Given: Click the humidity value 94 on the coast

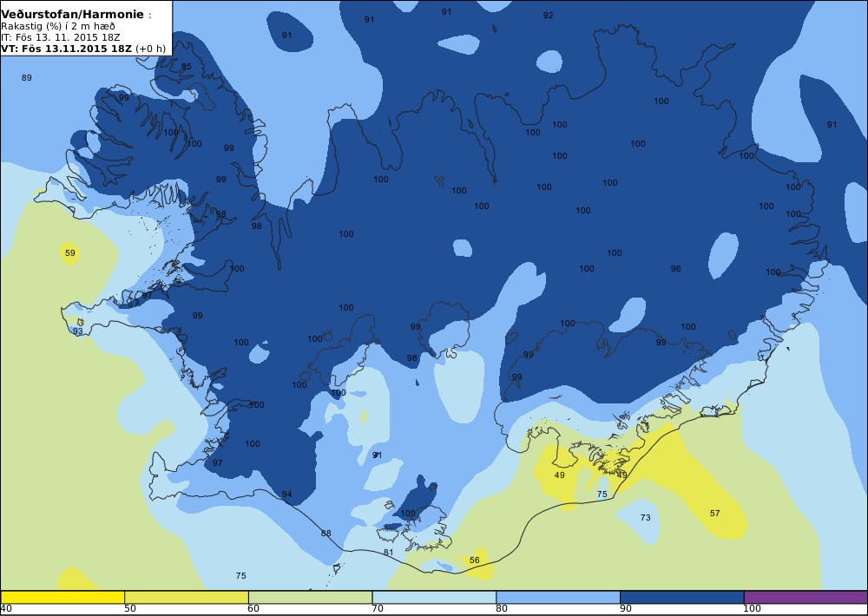Looking at the screenshot, I should point(286,495).
